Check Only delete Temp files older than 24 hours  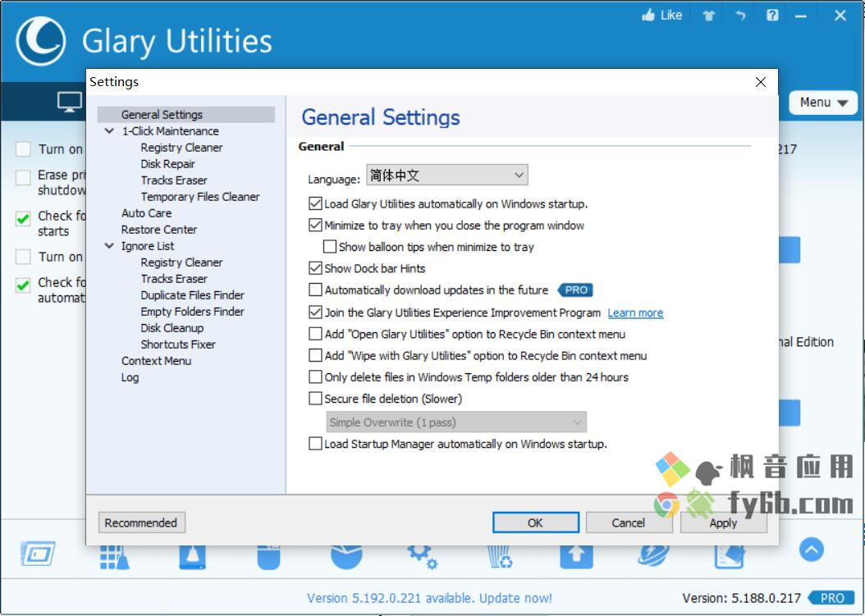coord(315,377)
